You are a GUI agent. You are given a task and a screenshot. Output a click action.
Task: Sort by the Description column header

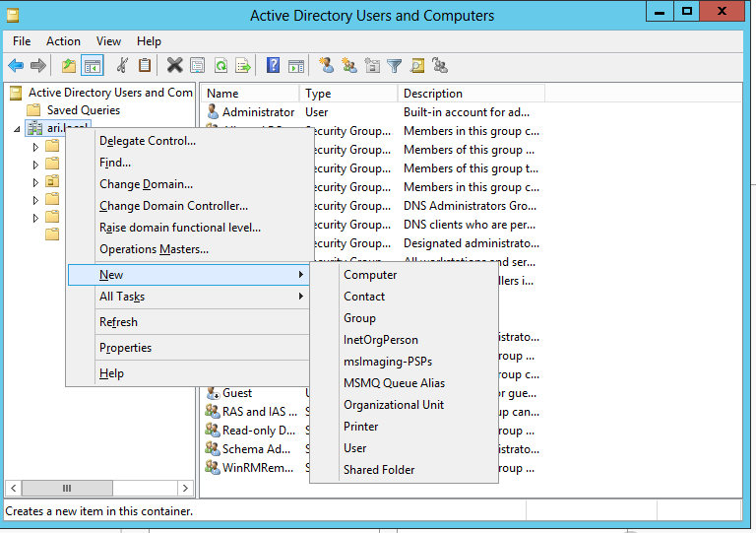point(472,94)
